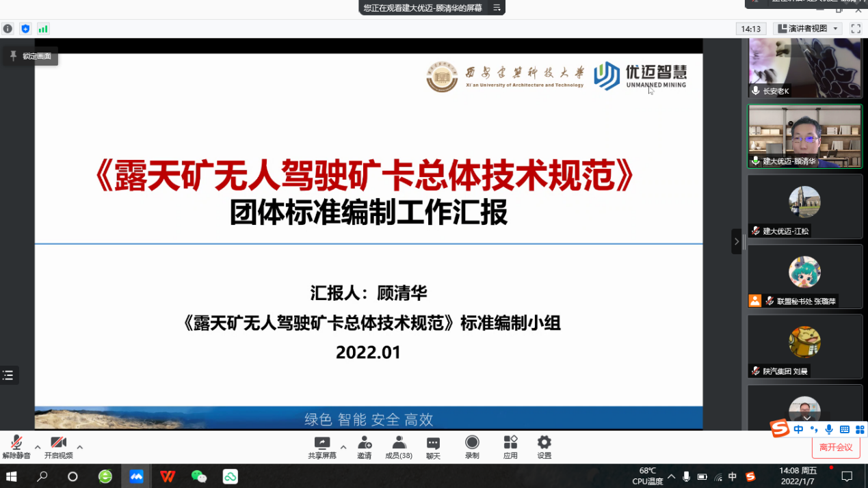Open the 应用 apps icon
Viewport: 868px width, 488px height.
(x=510, y=447)
